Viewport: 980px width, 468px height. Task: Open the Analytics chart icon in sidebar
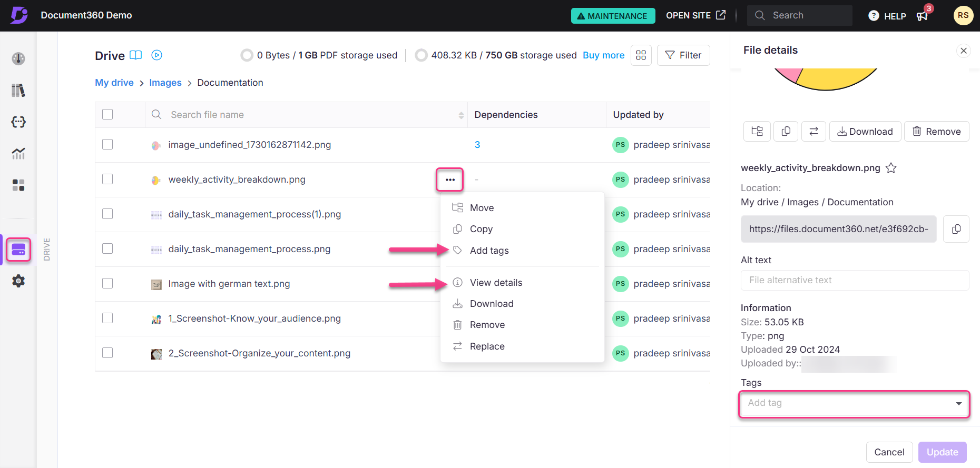pos(18,154)
